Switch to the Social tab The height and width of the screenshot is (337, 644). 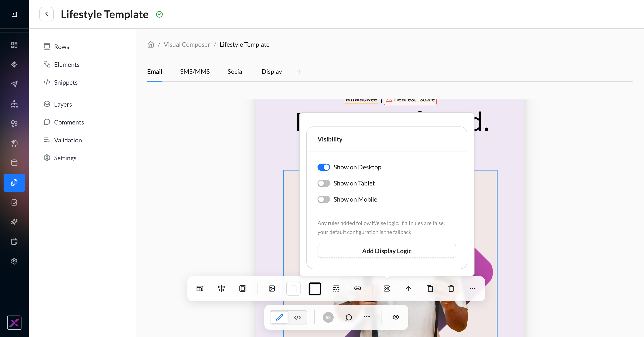[x=235, y=72]
